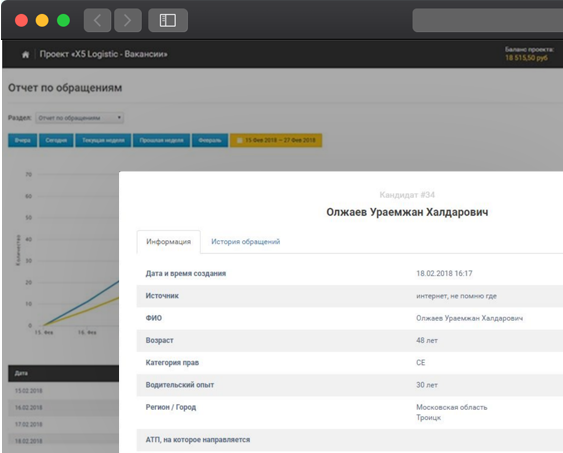The image size is (563, 453).
Task: Go forward with browser forward arrow
Action: click(128, 20)
